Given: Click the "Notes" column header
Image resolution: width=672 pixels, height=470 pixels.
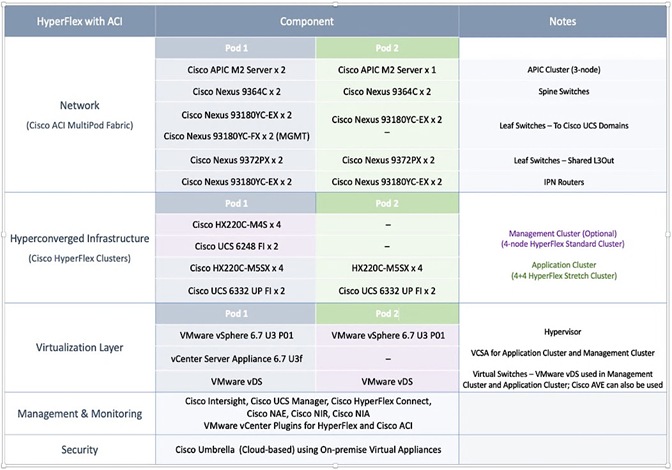Looking at the screenshot, I should [x=562, y=21].
